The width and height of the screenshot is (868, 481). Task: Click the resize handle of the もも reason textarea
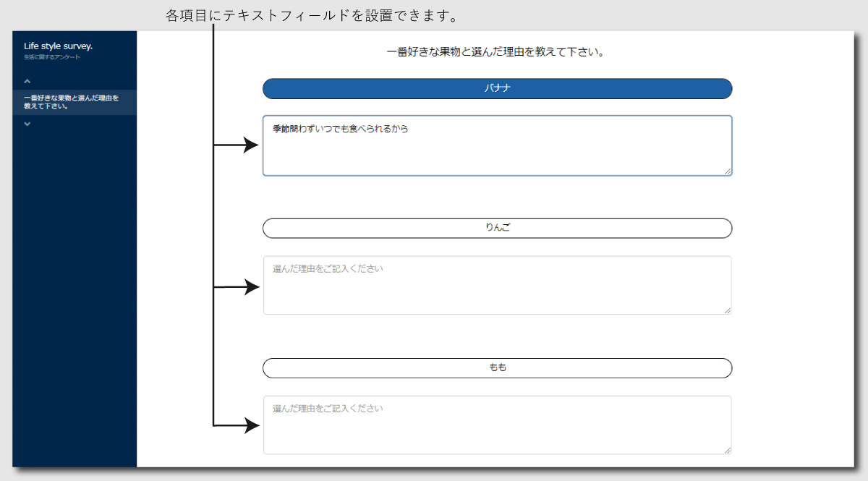click(x=728, y=450)
